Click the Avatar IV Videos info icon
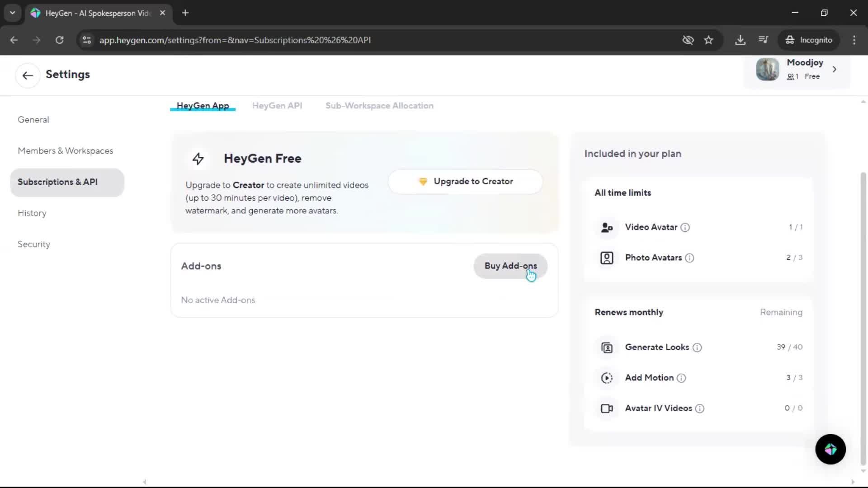Screen dimensions: 868x488 coord(700,409)
